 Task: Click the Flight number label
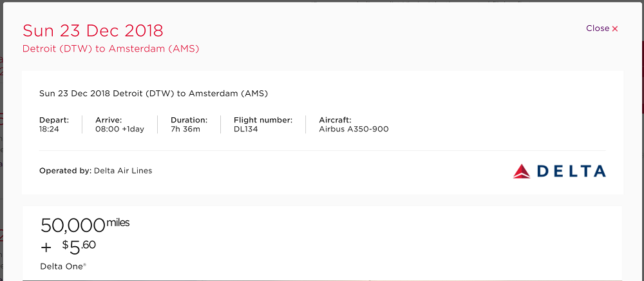click(263, 120)
